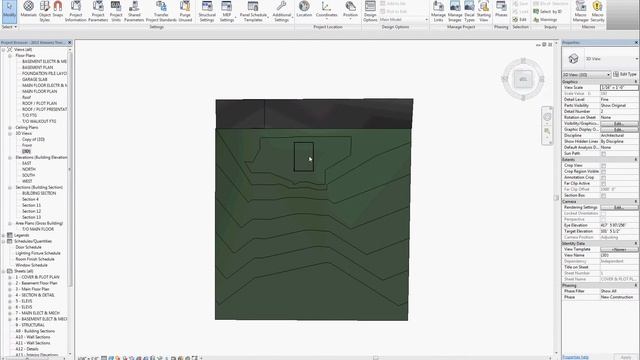Open the SOUTH elevation view
The width and height of the screenshot is (640, 360).
[x=29, y=175]
